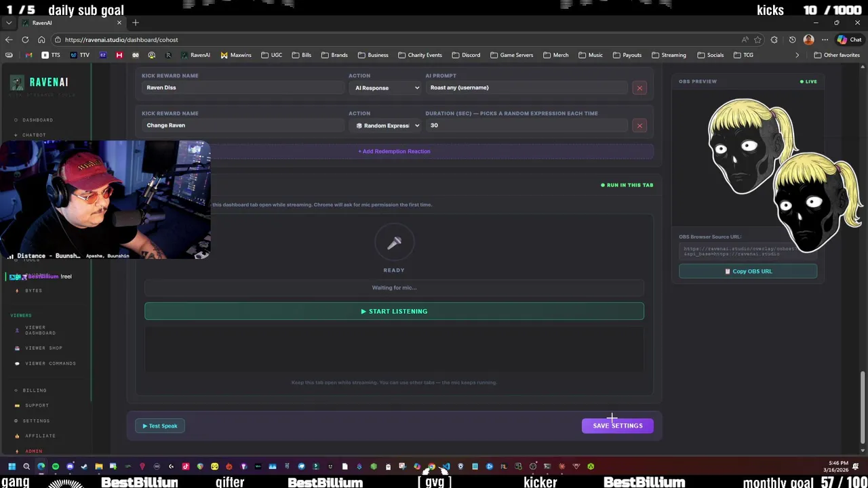Edit the 'Roast any {username}' AI prompt field

[526, 87]
